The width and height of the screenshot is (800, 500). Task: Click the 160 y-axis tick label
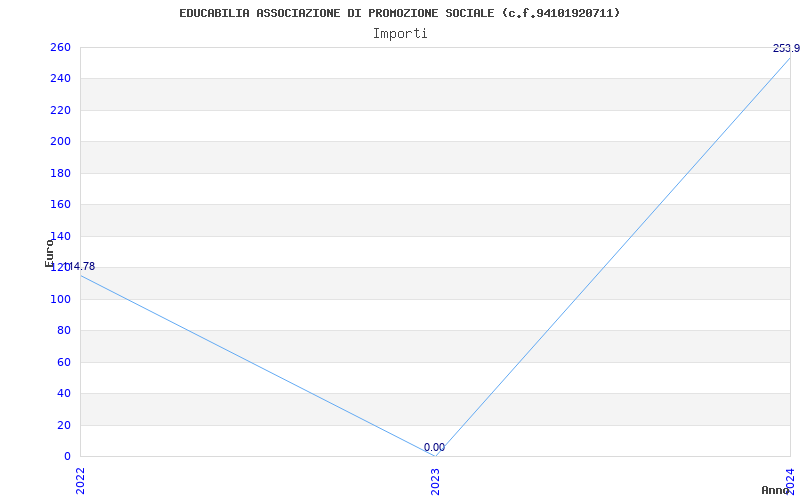(60, 205)
